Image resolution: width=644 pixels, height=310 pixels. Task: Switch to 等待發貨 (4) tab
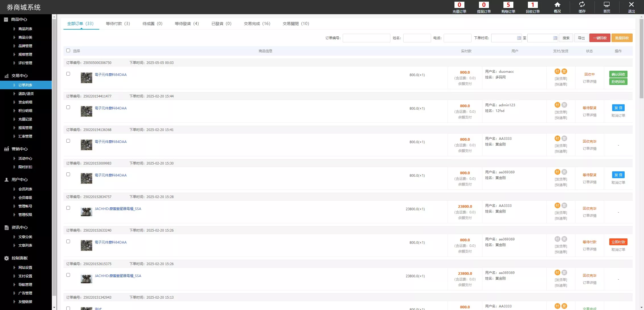(x=187, y=24)
